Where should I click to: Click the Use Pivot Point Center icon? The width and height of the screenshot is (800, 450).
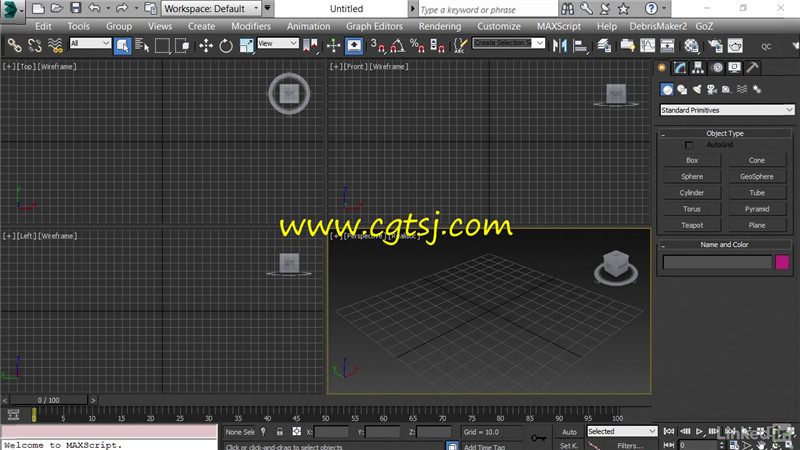310,46
